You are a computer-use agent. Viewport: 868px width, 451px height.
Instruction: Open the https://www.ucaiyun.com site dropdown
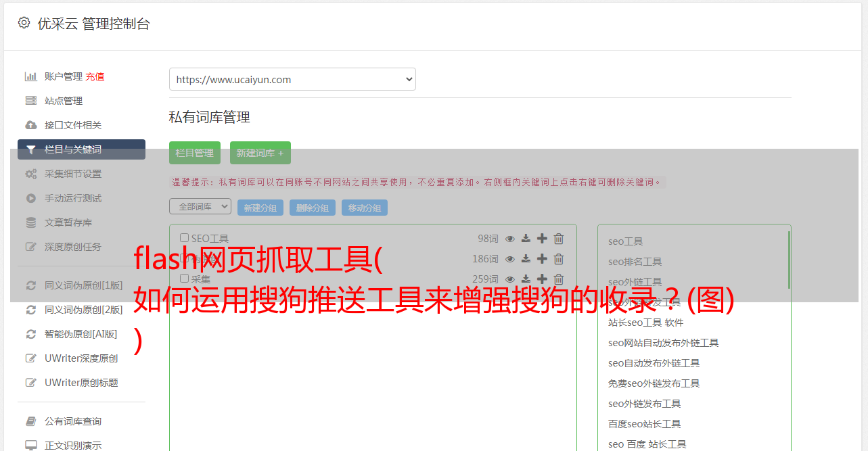292,79
